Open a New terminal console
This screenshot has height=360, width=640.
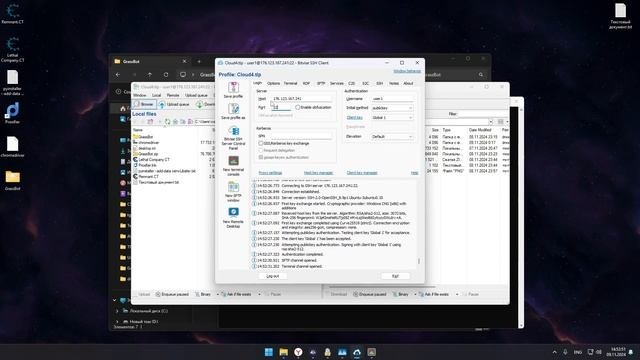tap(233, 166)
